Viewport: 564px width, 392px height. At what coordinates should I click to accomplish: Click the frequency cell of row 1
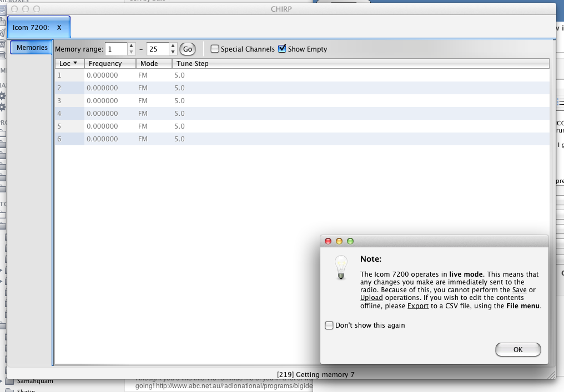[x=110, y=75]
